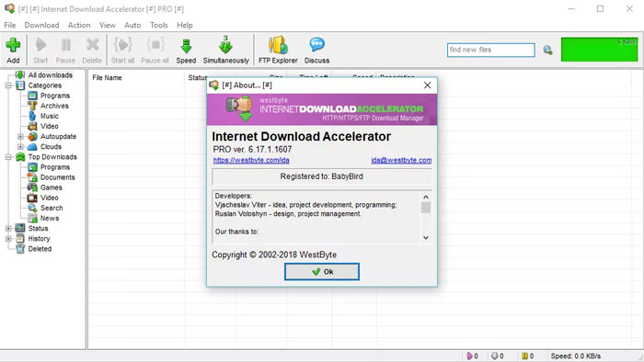The height and width of the screenshot is (362, 644).
Task: Click the Start all toolbar icon
Action: click(122, 50)
